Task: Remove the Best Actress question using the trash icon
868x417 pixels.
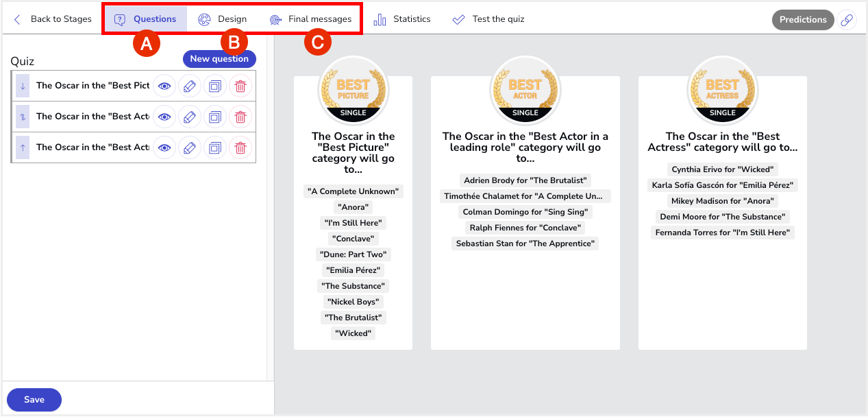Action: 240,147
